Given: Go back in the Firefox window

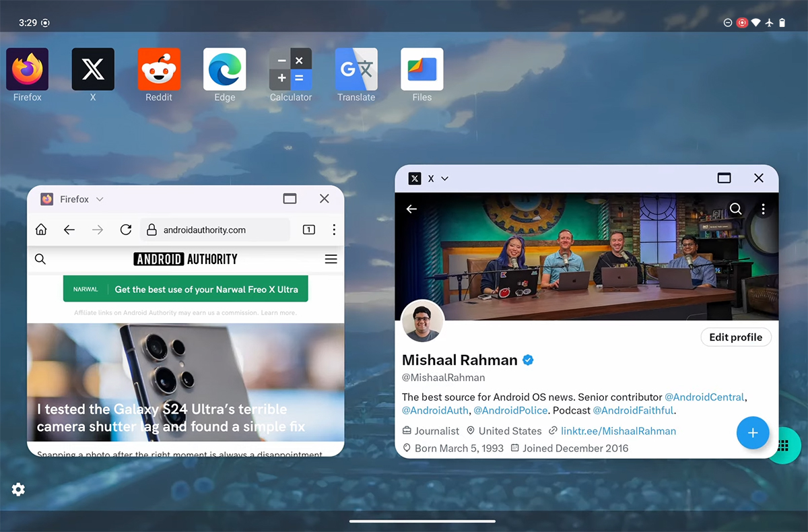Looking at the screenshot, I should [69, 230].
